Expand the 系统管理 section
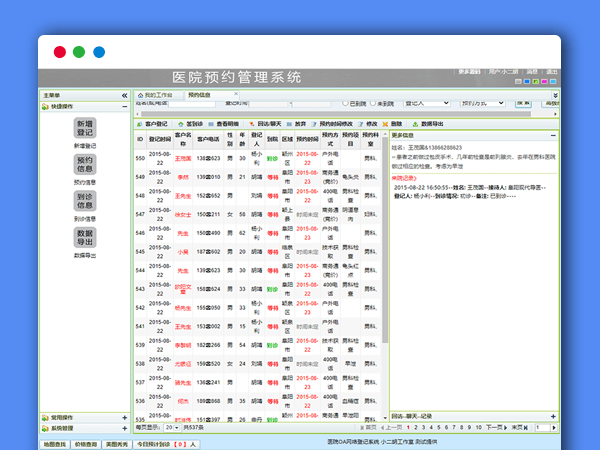Screen dimensions: 600x450 [x=124, y=427]
